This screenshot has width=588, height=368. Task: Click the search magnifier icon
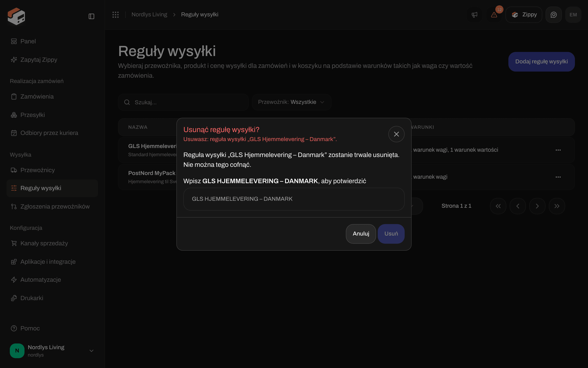[127, 102]
